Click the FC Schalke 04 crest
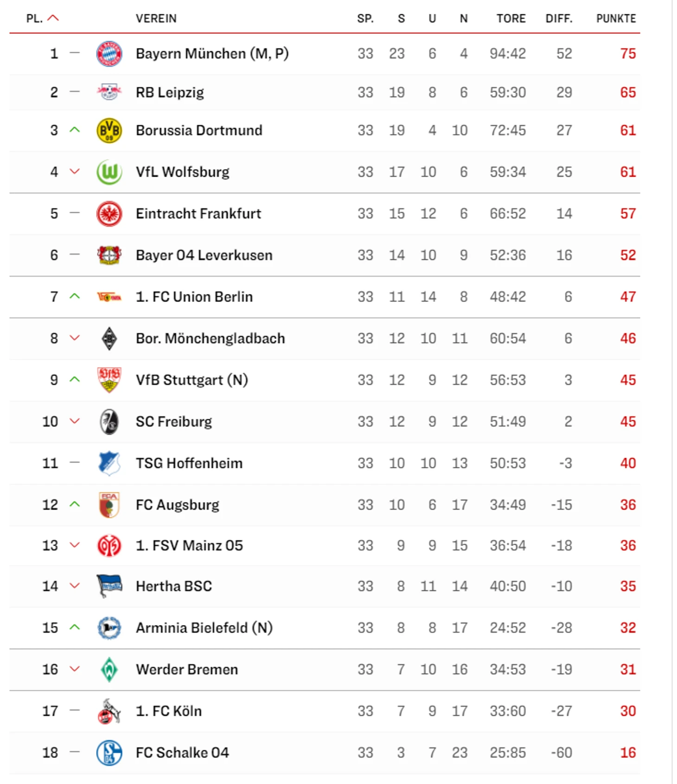This screenshot has height=784, width=677. tap(109, 752)
